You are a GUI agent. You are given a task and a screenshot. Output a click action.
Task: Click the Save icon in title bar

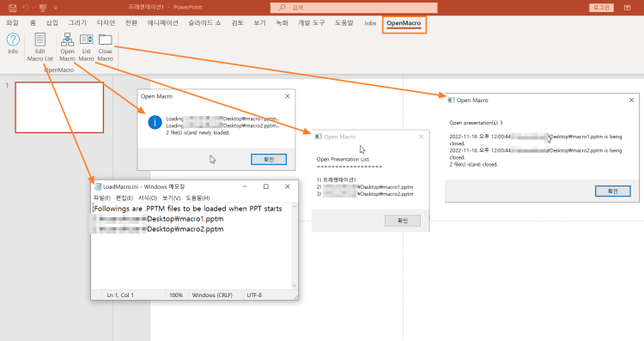click(x=12, y=8)
